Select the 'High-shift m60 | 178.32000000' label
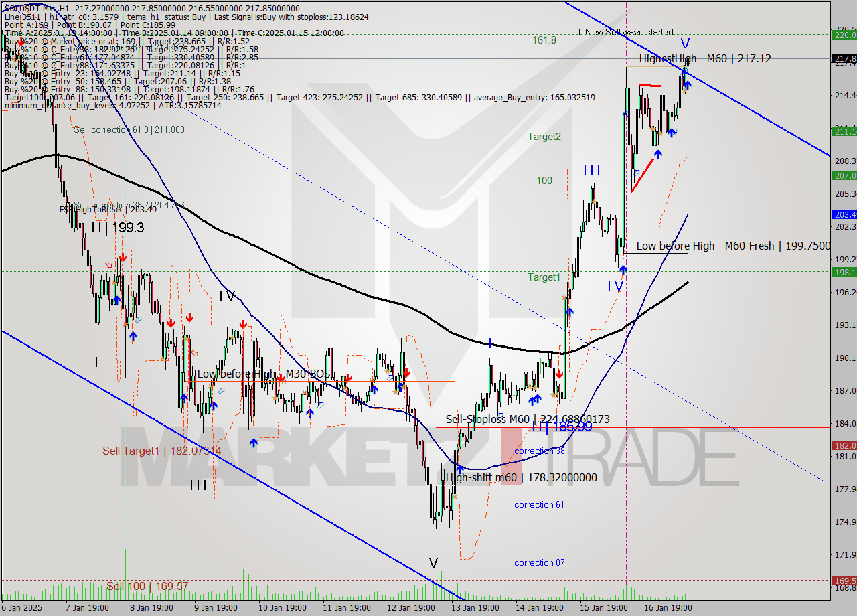The width and height of the screenshot is (857, 616). click(521, 478)
